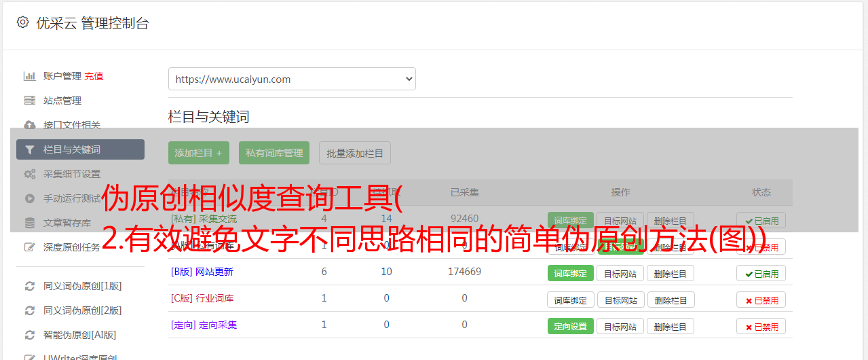Click the red 充值 recharge link
This screenshot has height=360, width=868.
(x=94, y=76)
